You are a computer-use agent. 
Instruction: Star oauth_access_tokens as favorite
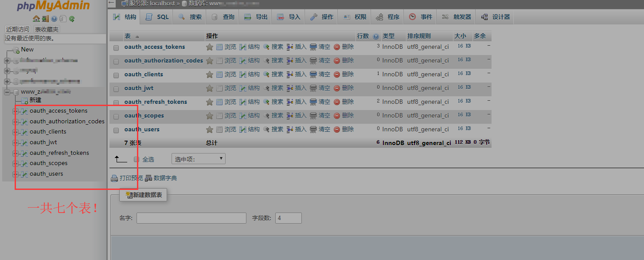click(x=210, y=47)
